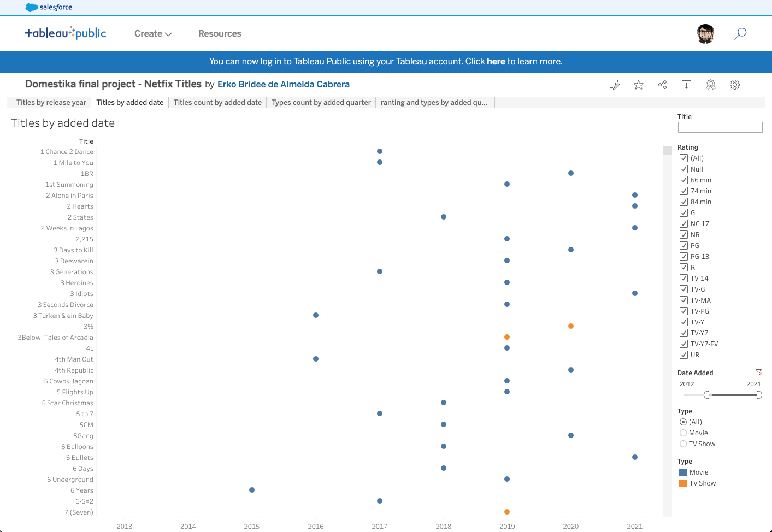
Task: Click the user profile avatar
Action: tap(705, 33)
